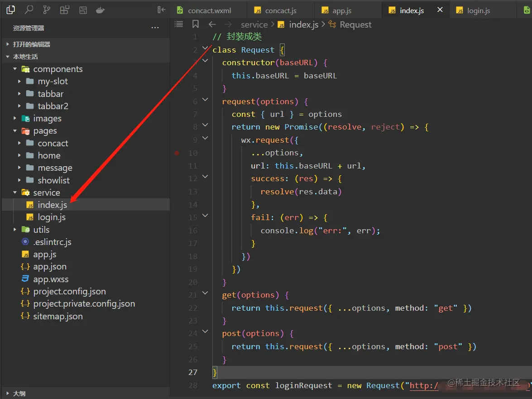
Task: Open the Explorer files icon
Action: pos(11,10)
